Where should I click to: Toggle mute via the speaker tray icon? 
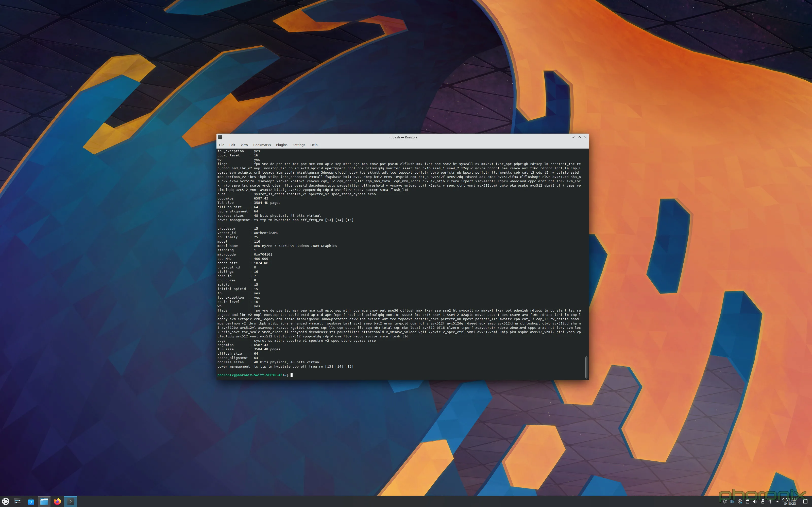tap(755, 502)
